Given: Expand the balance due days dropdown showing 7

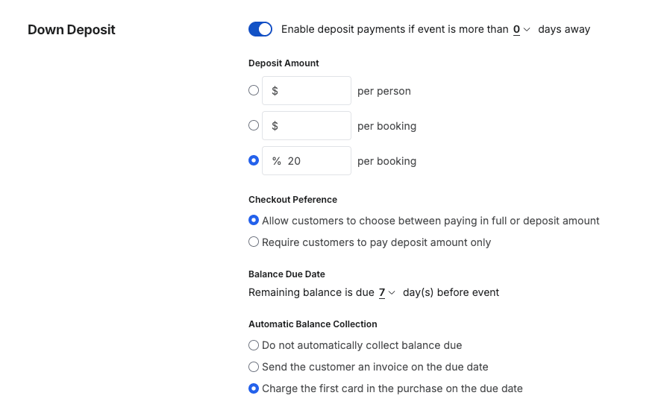Looking at the screenshot, I should 386,293.
